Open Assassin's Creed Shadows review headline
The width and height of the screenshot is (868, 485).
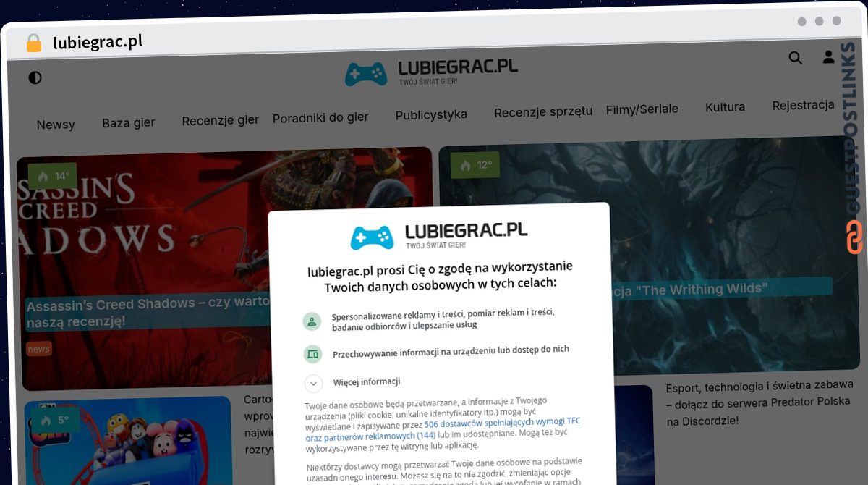(147, 312)
